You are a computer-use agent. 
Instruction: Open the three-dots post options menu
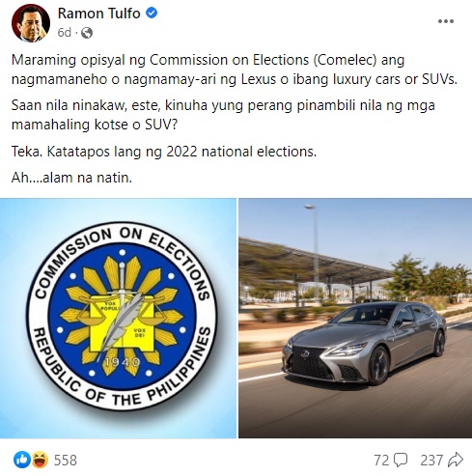[446, 21]
